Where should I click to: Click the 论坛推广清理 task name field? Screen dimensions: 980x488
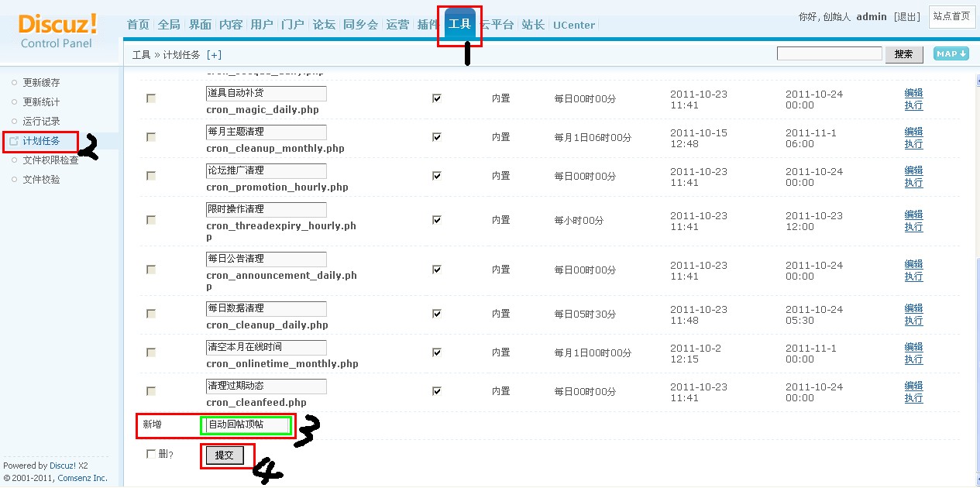click(266, 170)
